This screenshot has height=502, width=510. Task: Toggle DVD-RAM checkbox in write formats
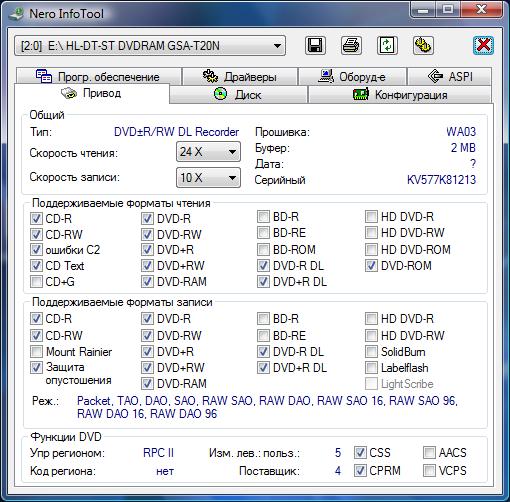pyautogui.click(x=147, y=384)
